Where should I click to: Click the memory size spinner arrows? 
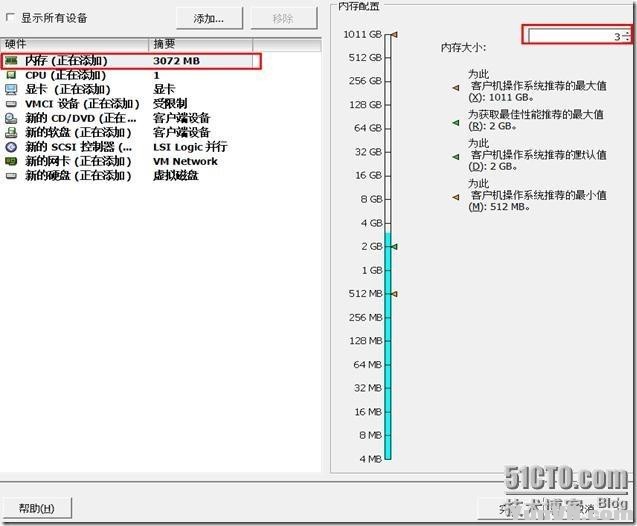click(x=627, y=36)
